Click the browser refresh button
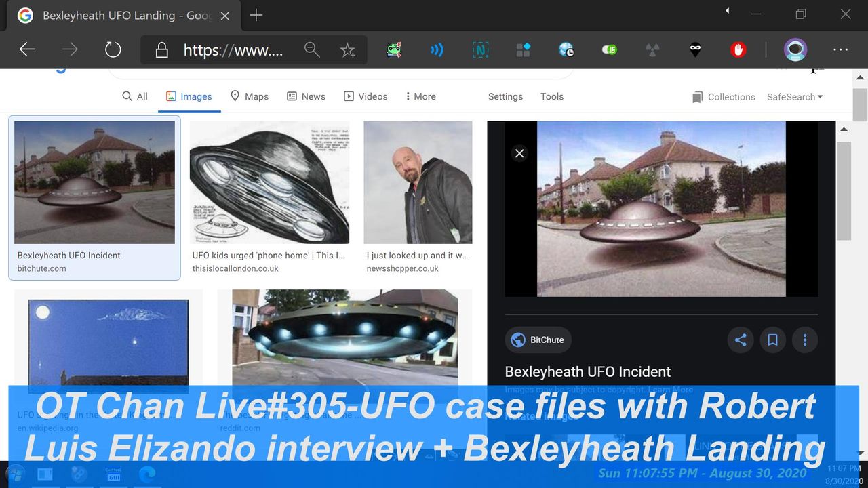 click(113, 49)
